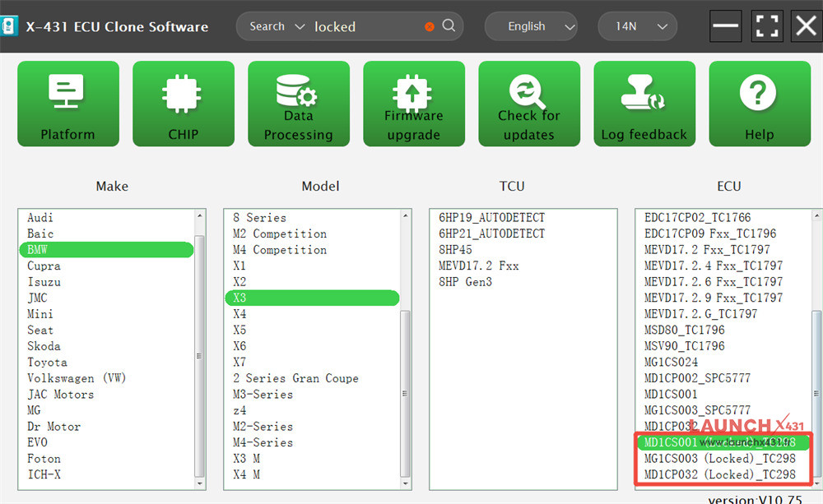Expand the Search type dropdown
The width and height of the screenshot is (823, 504).
click(x=277, y=26)
